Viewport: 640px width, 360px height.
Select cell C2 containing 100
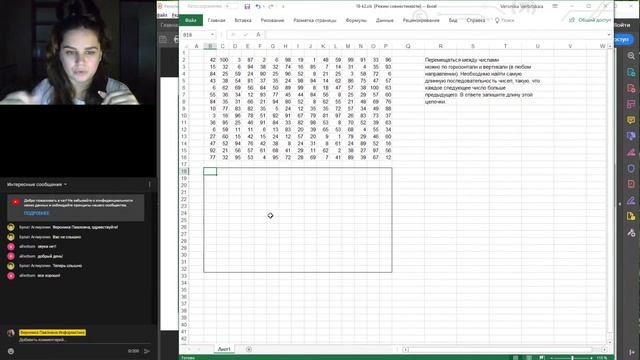click(x=223, y=60)
